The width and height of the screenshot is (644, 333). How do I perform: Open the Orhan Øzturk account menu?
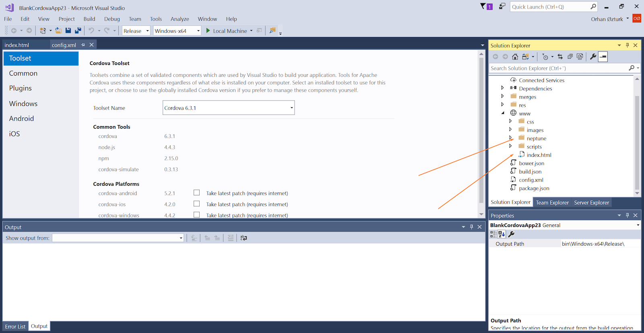point(609,19)
